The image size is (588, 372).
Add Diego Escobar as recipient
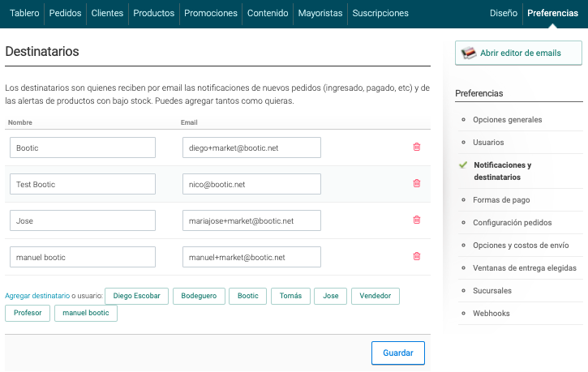[136, 296]
